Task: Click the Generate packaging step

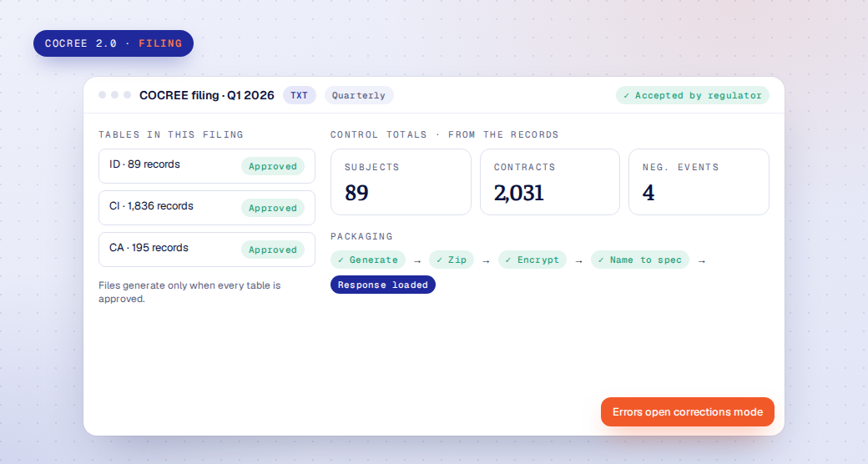Action: [x=368, y=260]
